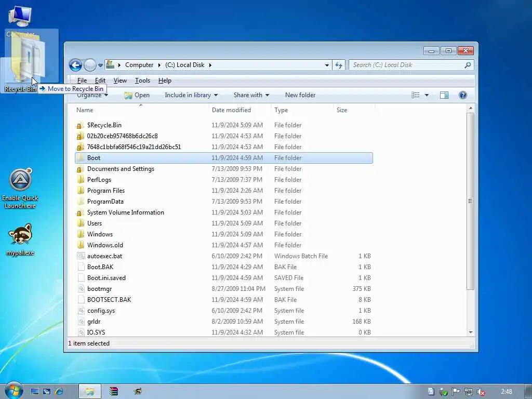Select the grldr file icon

pyautogui.click(x=81, y=322)
